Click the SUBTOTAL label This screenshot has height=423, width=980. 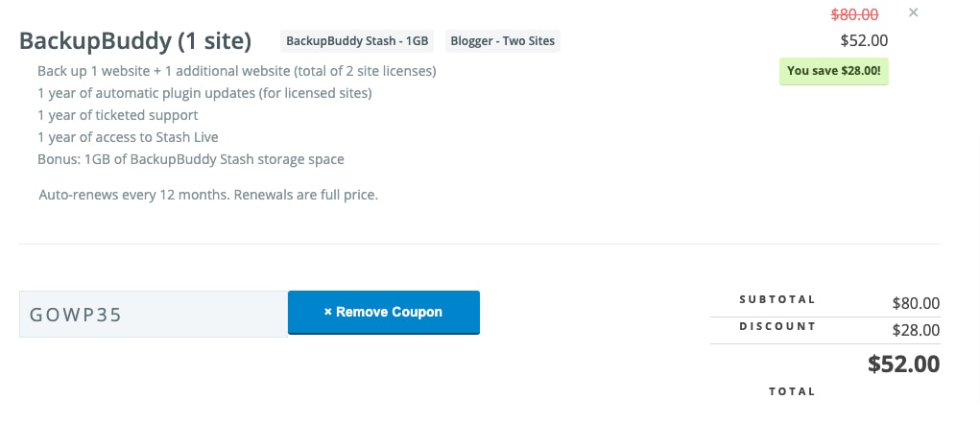(x=777, y=299)
